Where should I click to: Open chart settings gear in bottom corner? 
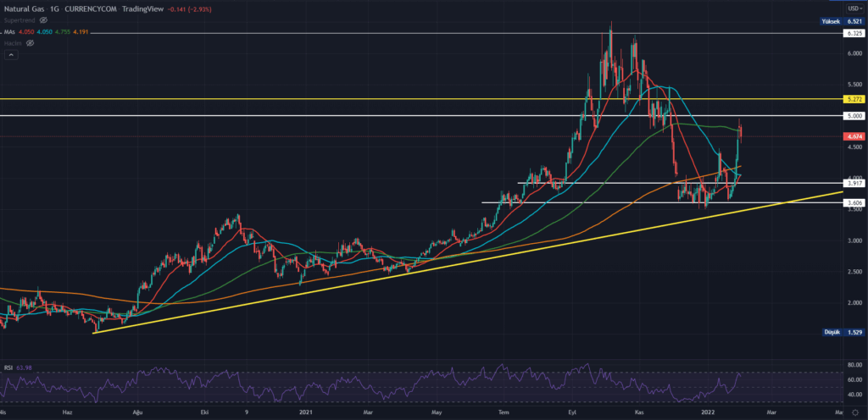pos(854,411)
